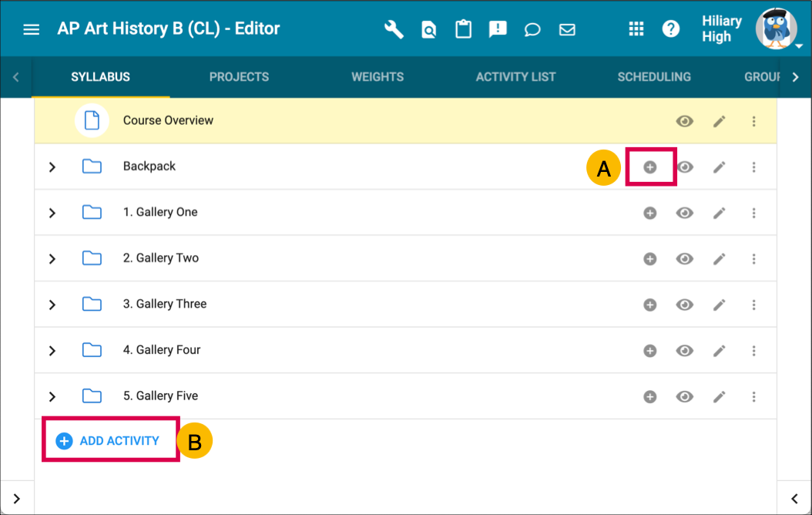Open the Hiliary High profile avatar
The height and width of the screenshot is (515, 812).
tap(774, 29)
